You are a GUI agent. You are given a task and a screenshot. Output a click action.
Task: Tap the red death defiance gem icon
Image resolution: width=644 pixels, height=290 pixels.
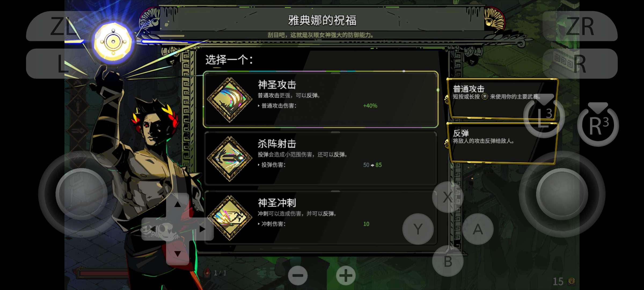[207, 273]
